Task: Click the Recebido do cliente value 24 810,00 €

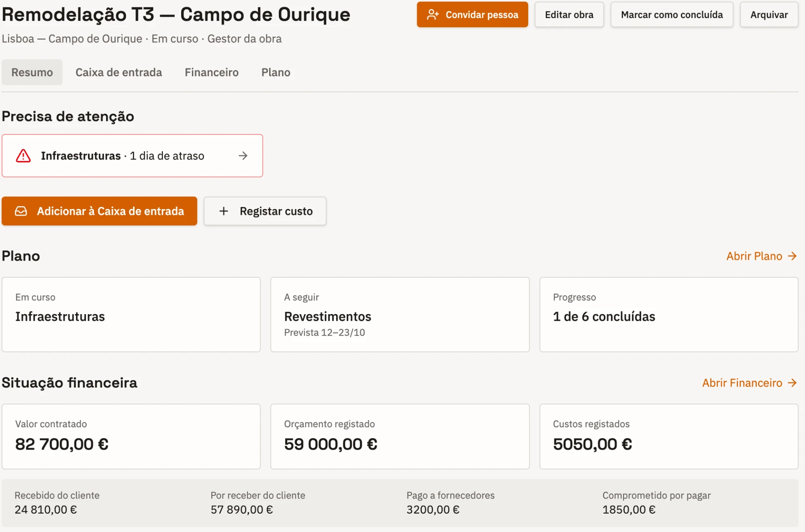Action: coord(46,510)
